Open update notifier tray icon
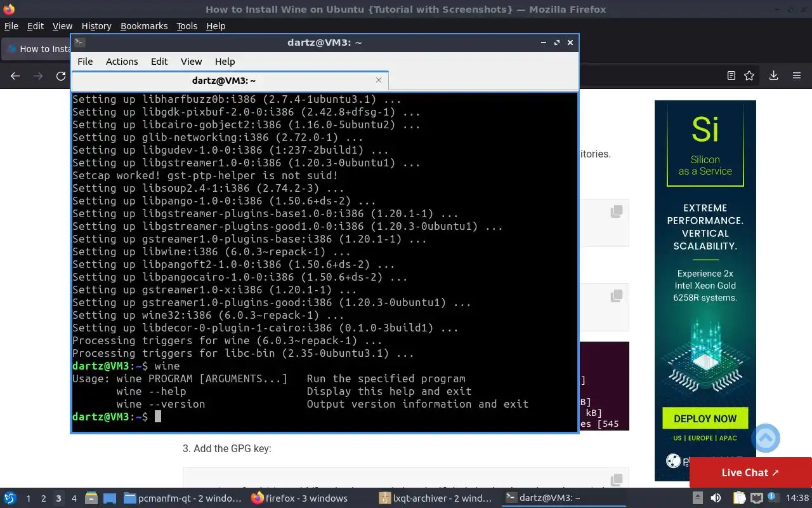Screen dimensions: 812x508 (772, 498)
